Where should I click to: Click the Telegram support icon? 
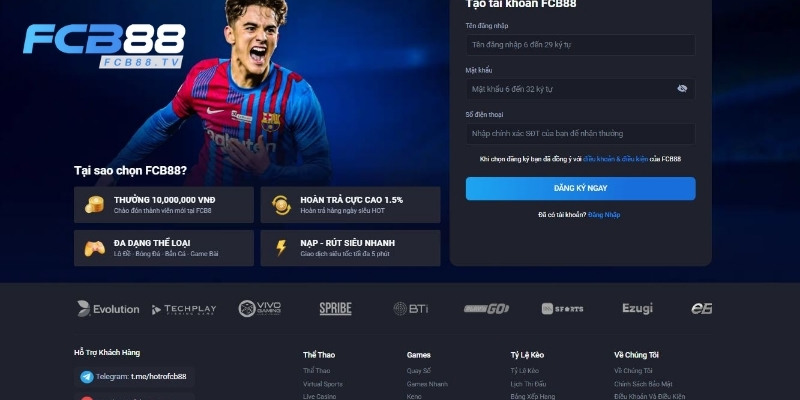click(87, 377)
